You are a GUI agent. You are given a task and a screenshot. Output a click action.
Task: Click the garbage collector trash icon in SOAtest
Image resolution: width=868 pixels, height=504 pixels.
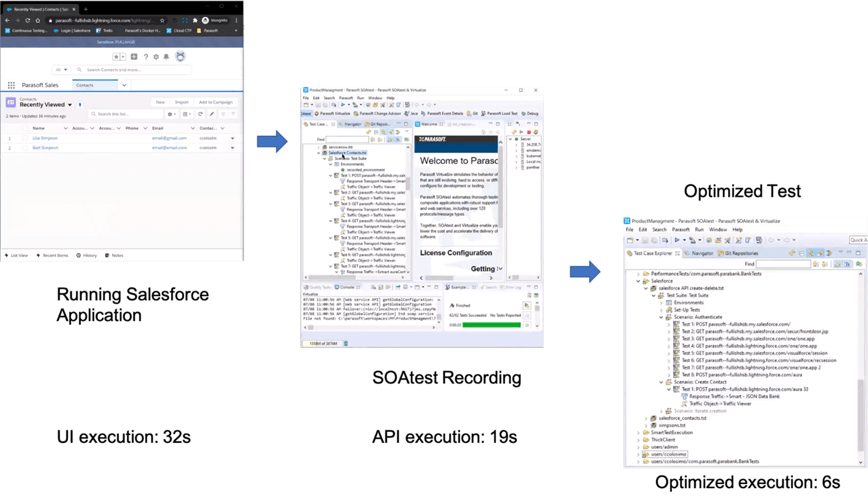(346, 343)
